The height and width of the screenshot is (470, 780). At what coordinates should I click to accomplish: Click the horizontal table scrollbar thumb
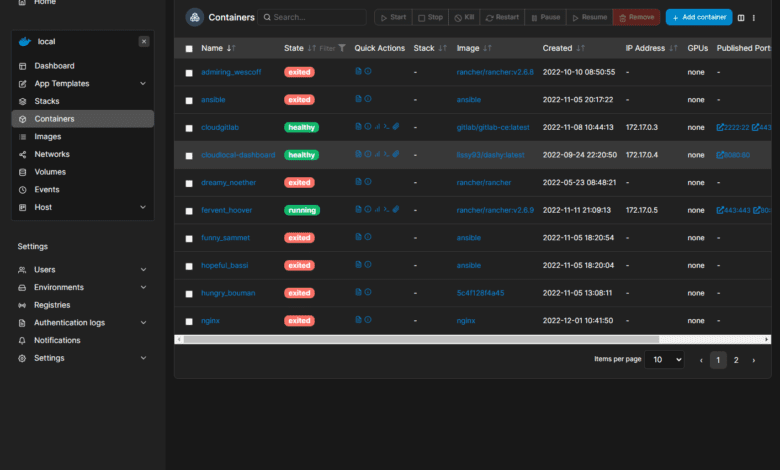click(x=421, y=339)
